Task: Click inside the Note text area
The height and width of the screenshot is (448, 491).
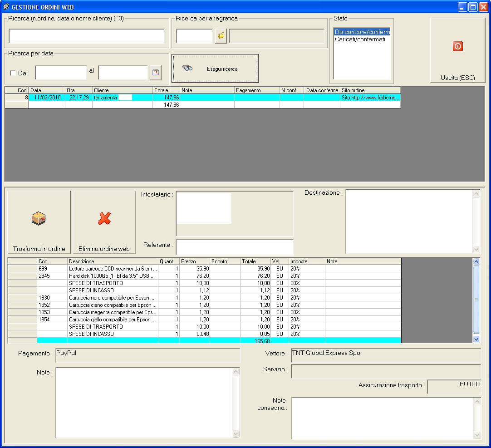Action: [144, 403]
